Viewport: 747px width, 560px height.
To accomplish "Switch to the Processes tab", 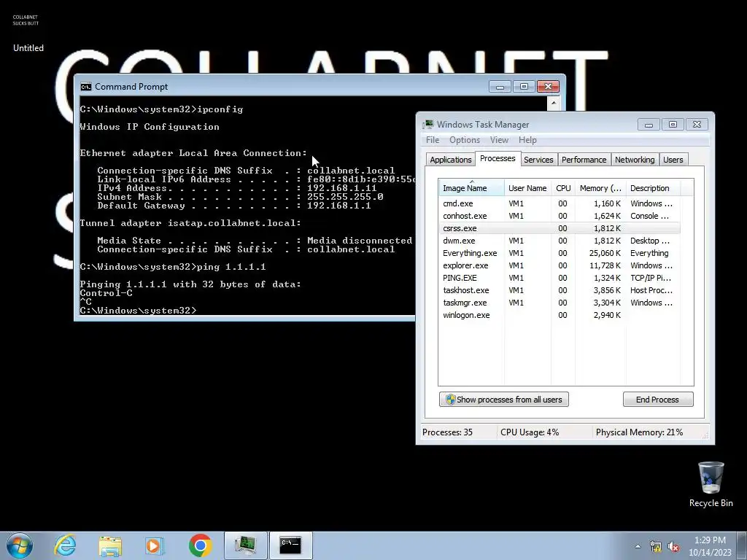I will (x=498, y=158).
